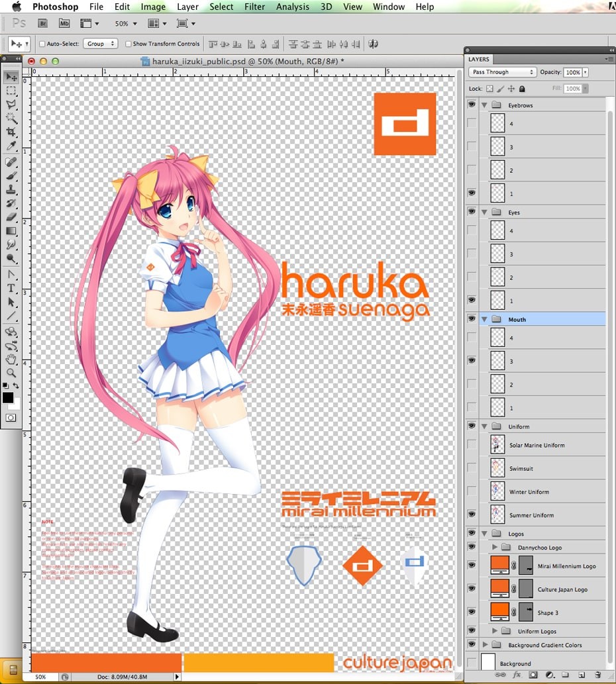The image size is (616, 684).
Task: Hide the Mouth group
Action: pos(472,319)
